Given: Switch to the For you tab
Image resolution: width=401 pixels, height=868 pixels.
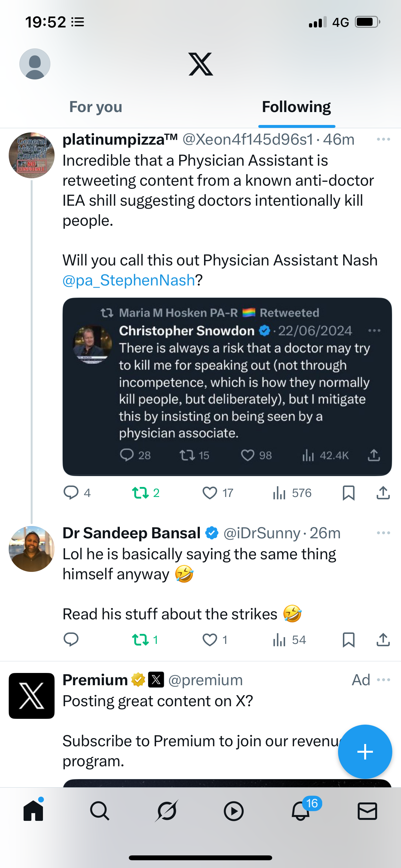Looking at the screenshot, I should 96,107.
